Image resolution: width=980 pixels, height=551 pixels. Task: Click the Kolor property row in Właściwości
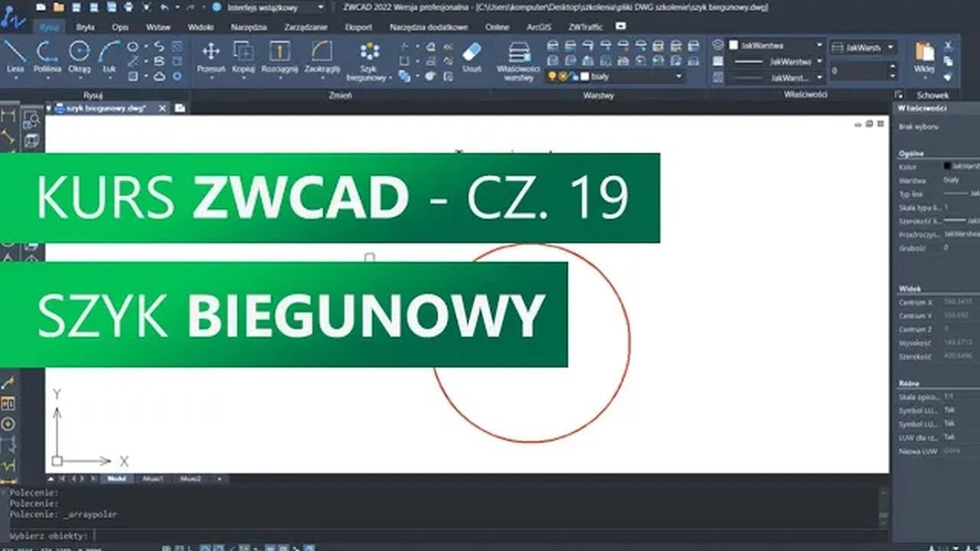click(x=937, y=166)
